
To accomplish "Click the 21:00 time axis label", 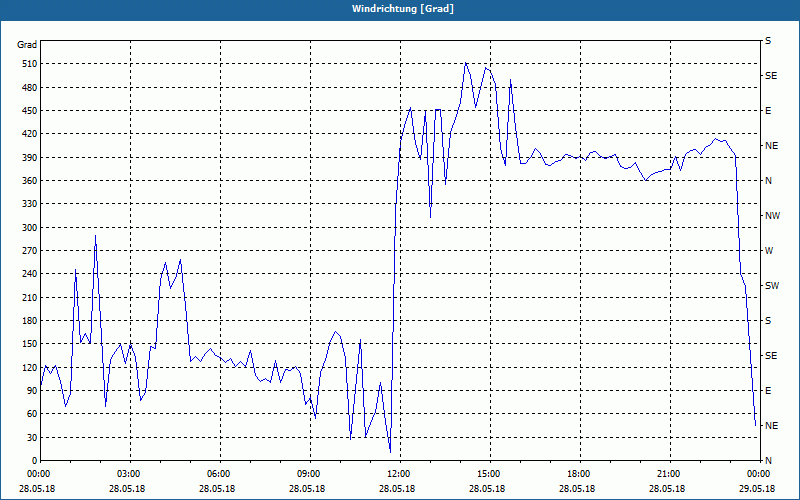I will tap(670, 474).
